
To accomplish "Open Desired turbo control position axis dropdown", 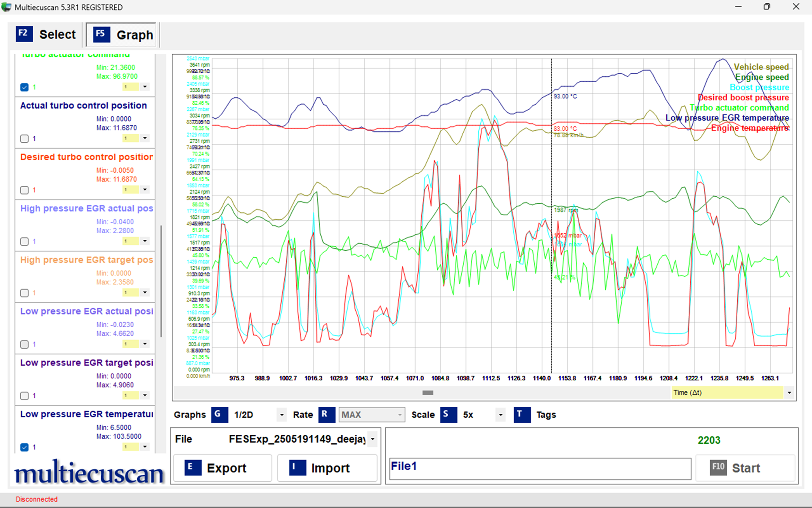I will [145, 190].
